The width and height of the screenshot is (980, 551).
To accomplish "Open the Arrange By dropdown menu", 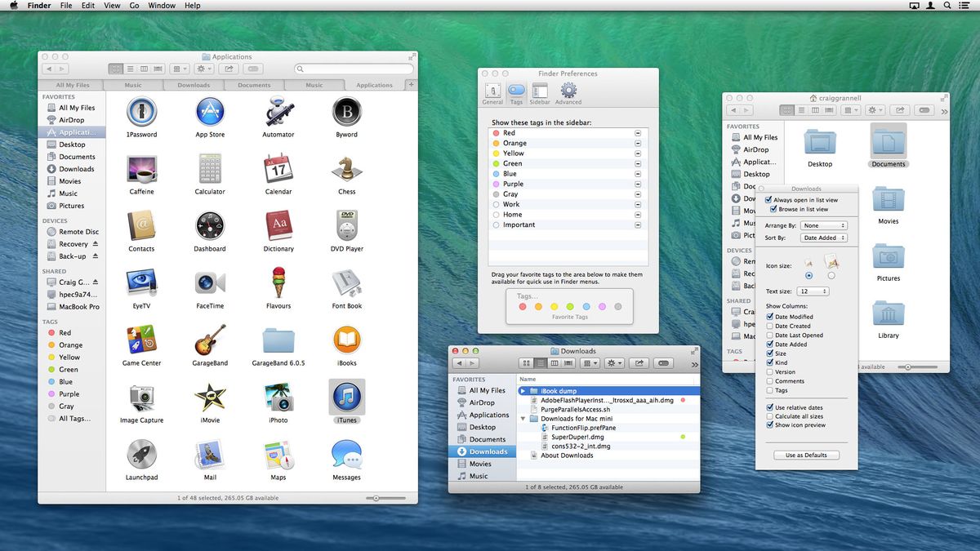I will 822,225.
